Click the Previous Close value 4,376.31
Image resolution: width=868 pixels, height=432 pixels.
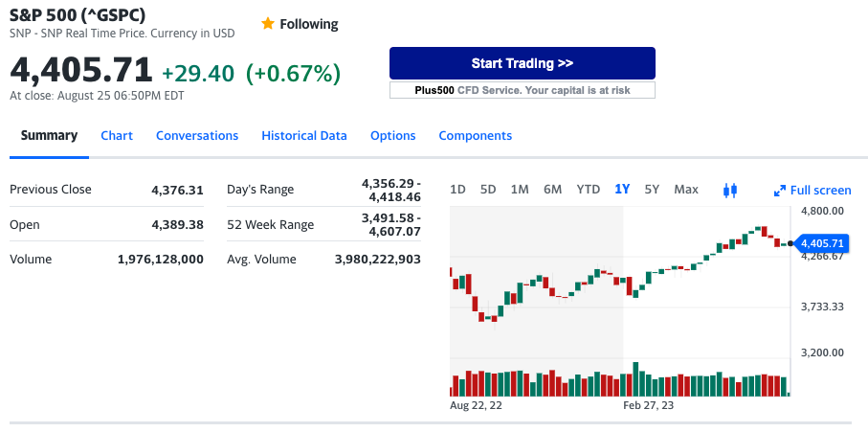tap(178, 191)
